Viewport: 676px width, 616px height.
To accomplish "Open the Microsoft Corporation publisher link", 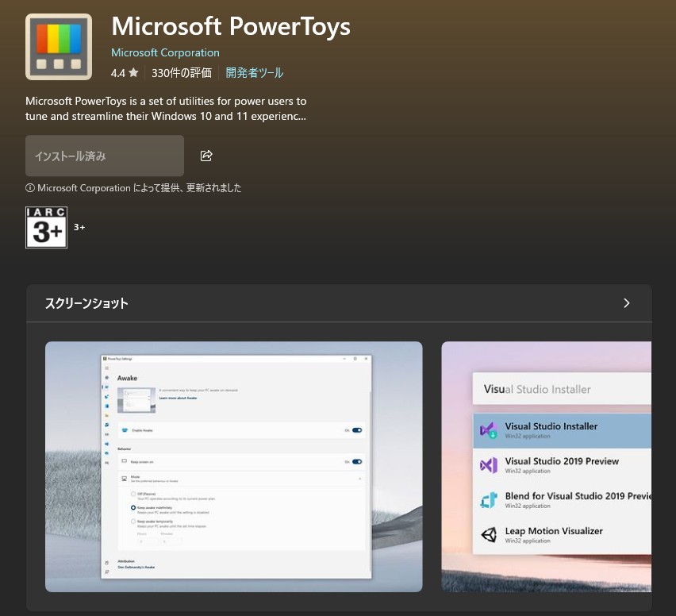I will (x=165, y=52).
